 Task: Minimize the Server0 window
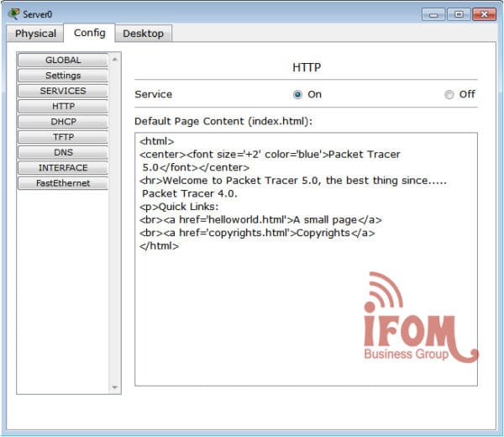[x=435, y=13]
